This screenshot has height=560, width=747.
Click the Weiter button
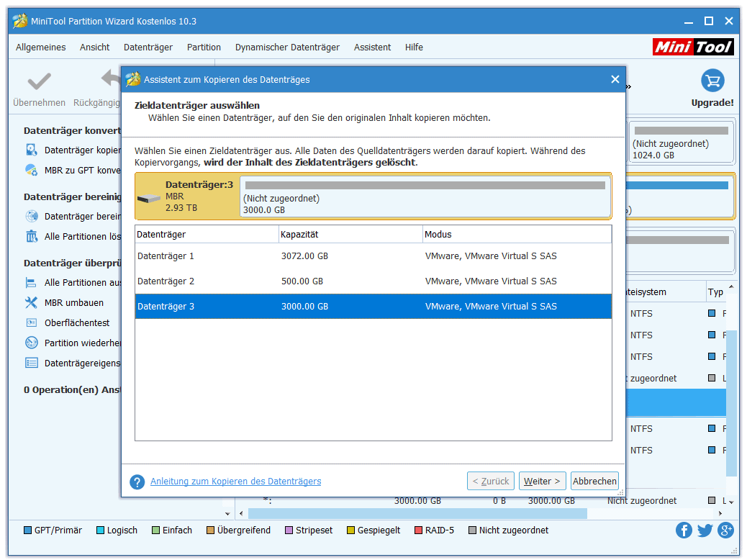pyautogui.click(x=542, y=482)
